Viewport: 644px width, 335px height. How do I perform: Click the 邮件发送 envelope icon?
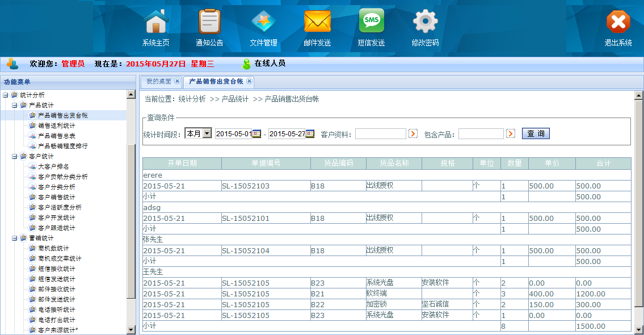tap(317, 22)
